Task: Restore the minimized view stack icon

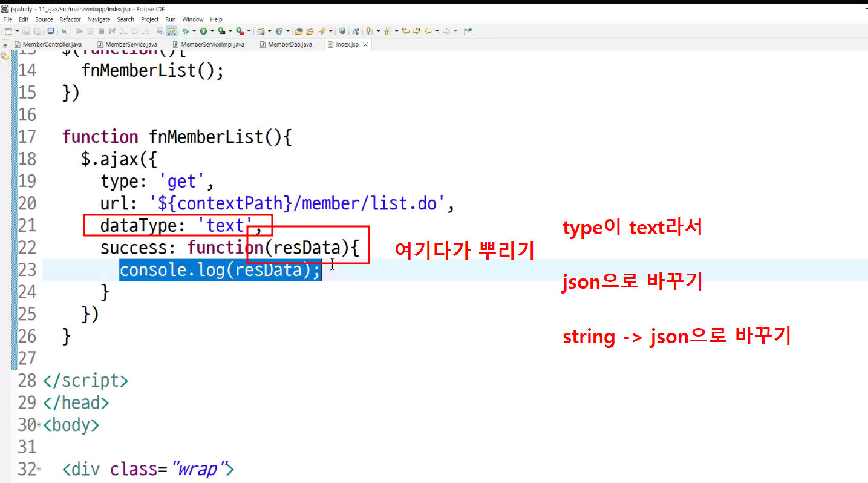Action: coord(5,45)
